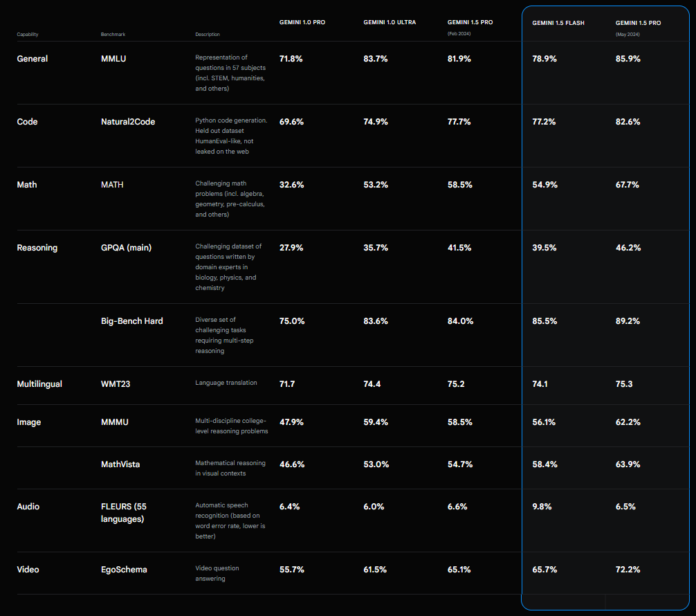Click Gemini 1.5 Pro (Feb 2024) header

pos(470,27)
